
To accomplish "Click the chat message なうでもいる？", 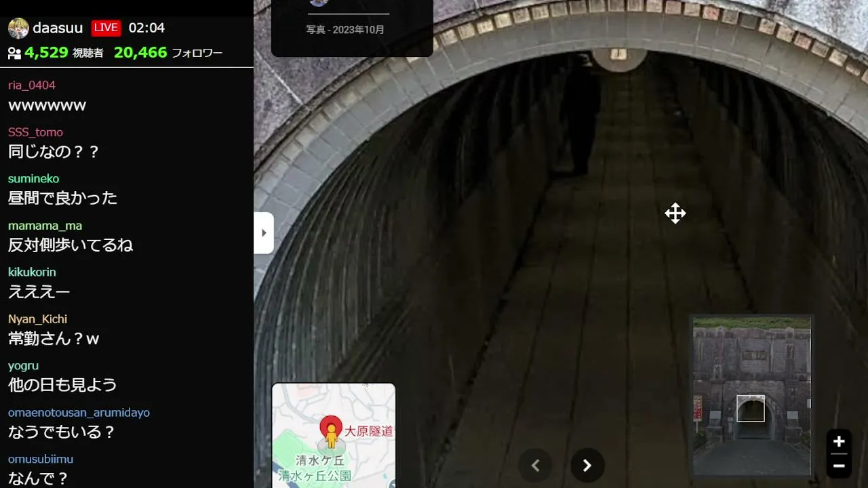I will coord(62,432).
